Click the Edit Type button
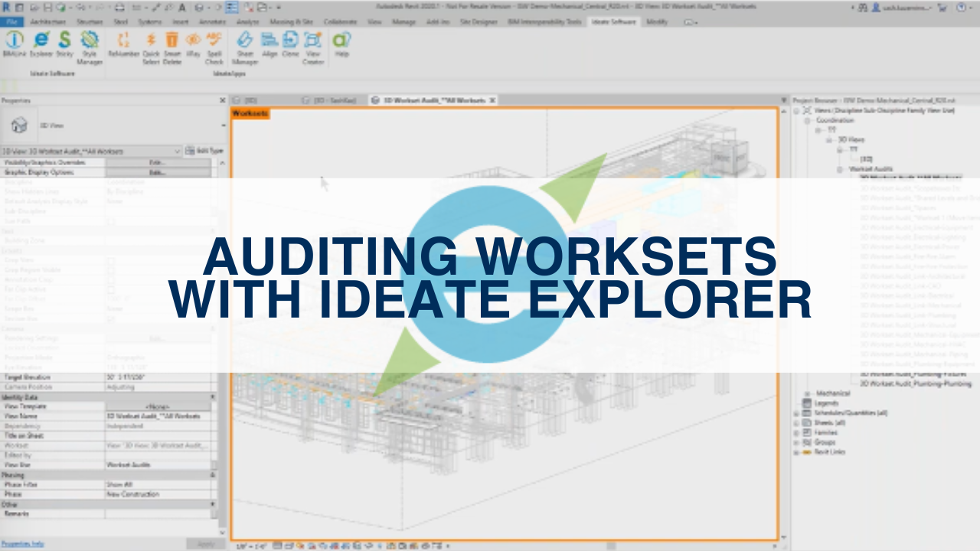Screen dimensions: 980x551 pos(204,151)
